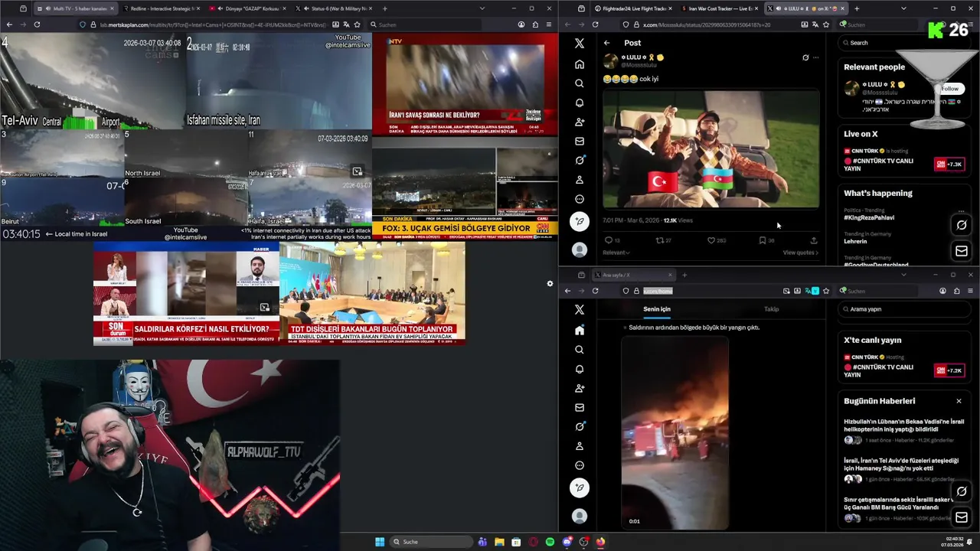Open X home icon in top post window
The image size is (980, 551).
click(x=580, y=64)
